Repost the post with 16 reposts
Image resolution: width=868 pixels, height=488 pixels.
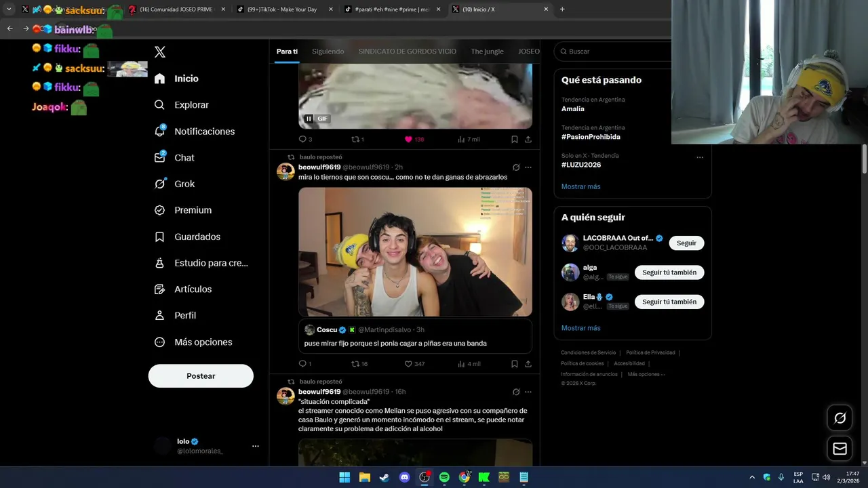click(x=359, y=364)
